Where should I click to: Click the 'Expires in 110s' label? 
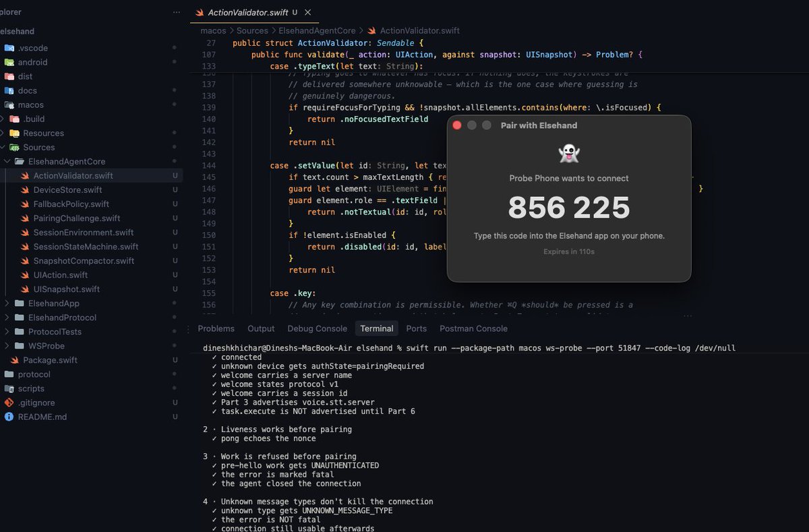pyautogui.click(x=569, y=252)
